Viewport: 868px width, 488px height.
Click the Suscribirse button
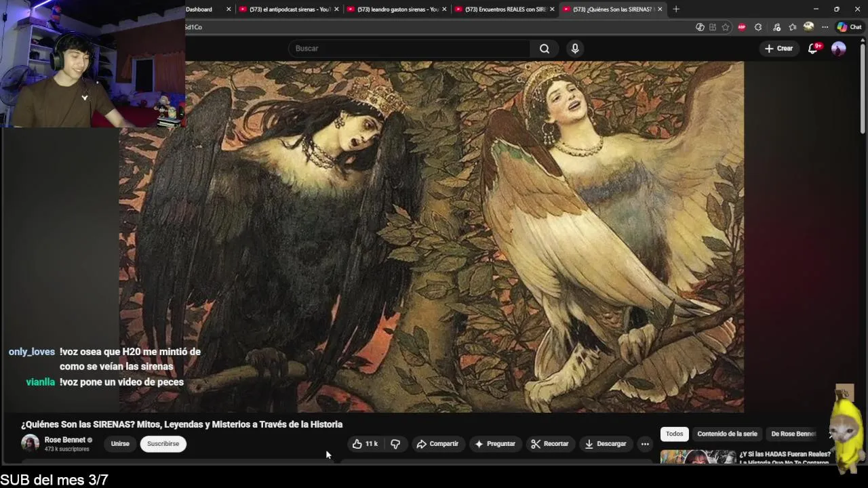tap(163, 444)
